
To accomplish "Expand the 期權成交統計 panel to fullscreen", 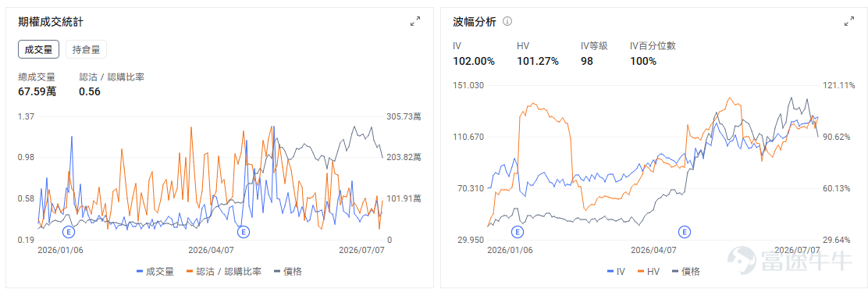I will pos(414,22).
